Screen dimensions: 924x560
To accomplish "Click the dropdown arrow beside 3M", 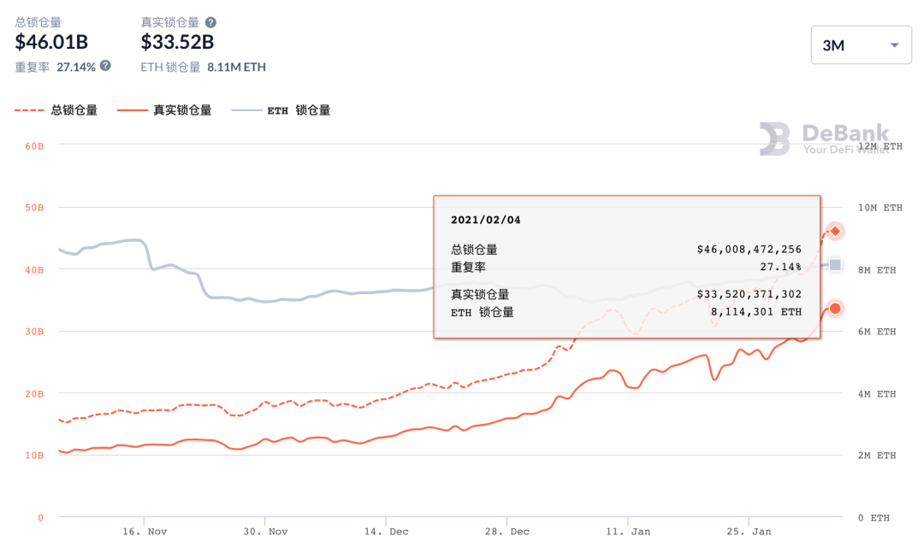I will point(895,44).
